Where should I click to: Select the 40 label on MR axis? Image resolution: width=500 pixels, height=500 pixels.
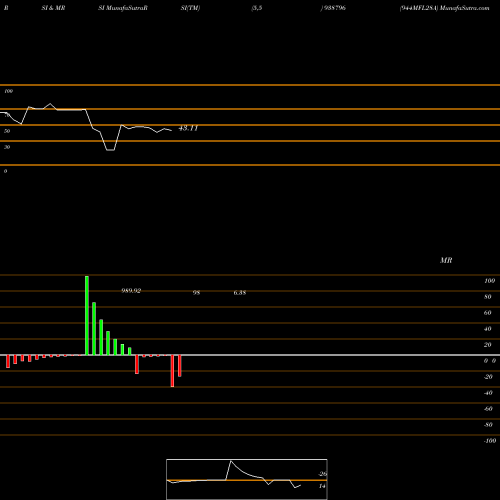pyautogui.click(x=488, y=329)
